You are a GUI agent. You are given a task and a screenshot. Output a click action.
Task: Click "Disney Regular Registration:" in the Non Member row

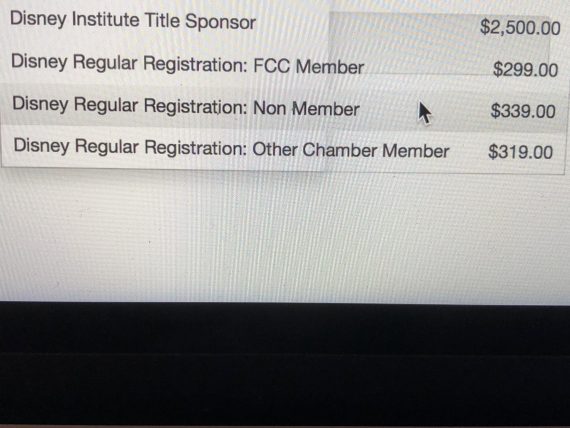[x=130, y=105]
